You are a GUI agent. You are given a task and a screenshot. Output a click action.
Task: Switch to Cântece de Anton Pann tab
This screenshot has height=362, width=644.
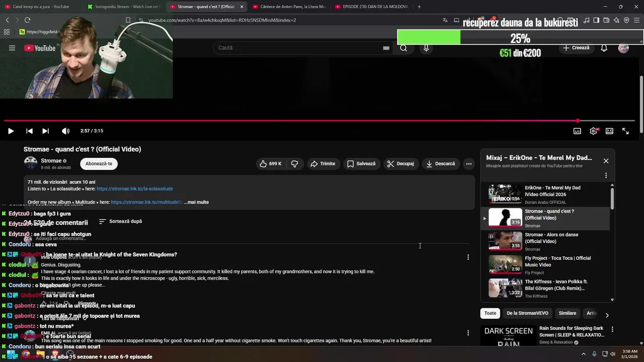[289, 7]
